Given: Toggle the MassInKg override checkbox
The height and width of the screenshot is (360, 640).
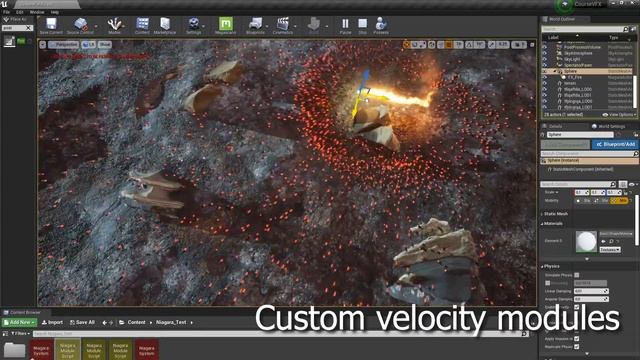Looking at the screenshot, I should click(x=547, y=283).
